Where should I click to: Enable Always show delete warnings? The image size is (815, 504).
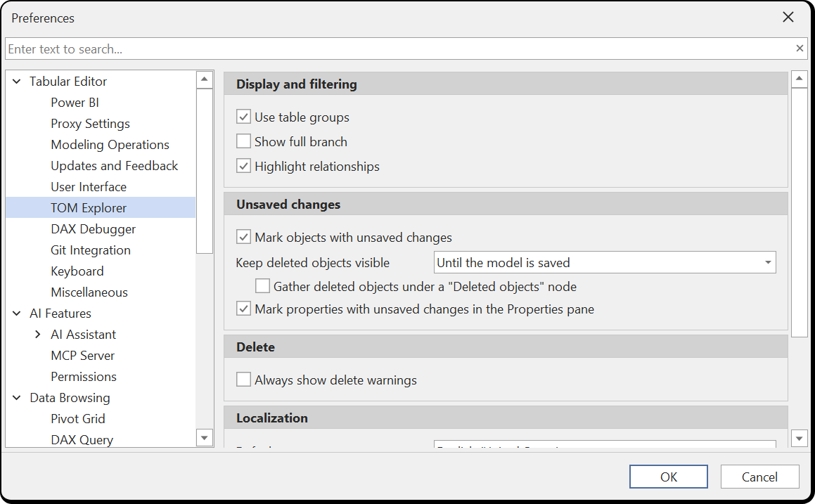[x=243, y=380]
